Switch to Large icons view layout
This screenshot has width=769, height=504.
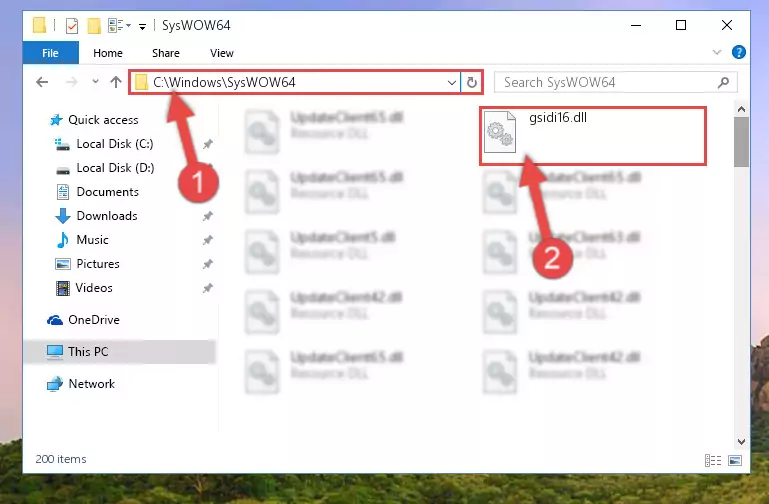click(735, 460)
